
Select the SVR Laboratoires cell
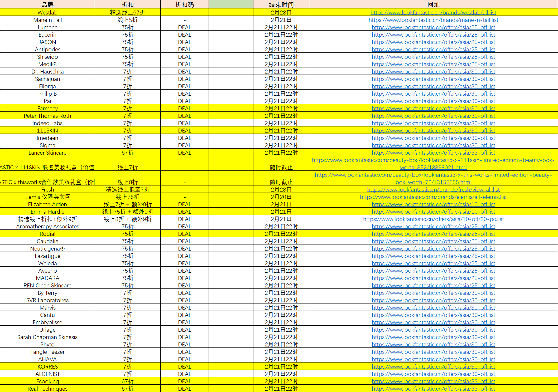(47, 300)
